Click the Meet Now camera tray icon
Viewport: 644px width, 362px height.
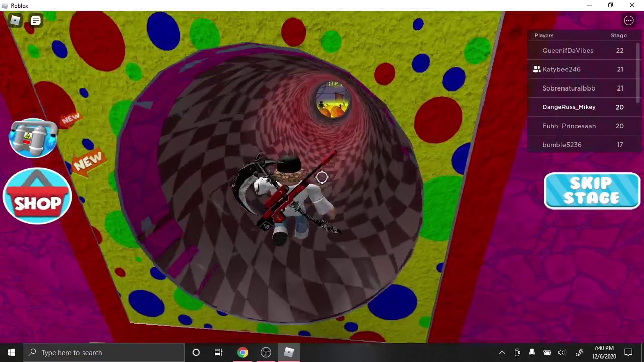tap(517, 352)
